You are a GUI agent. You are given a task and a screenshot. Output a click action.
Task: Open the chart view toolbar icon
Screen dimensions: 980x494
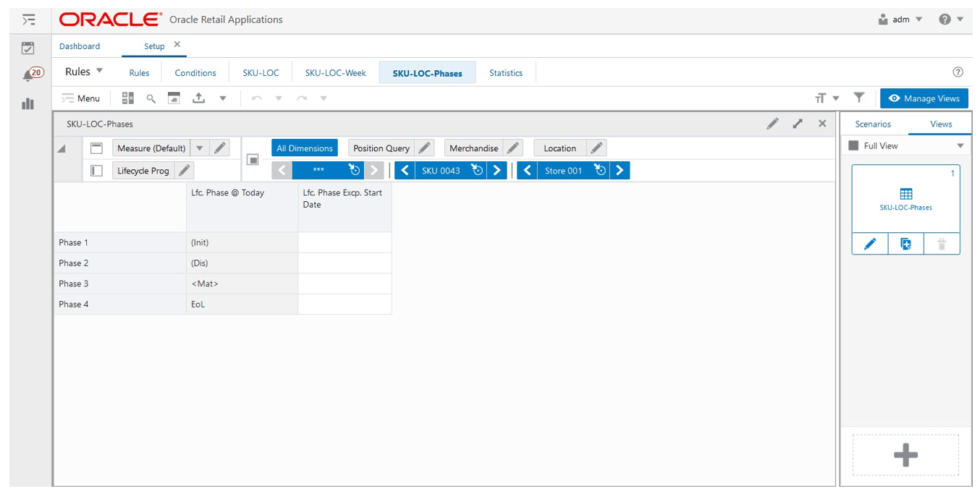tap(173, 98)
